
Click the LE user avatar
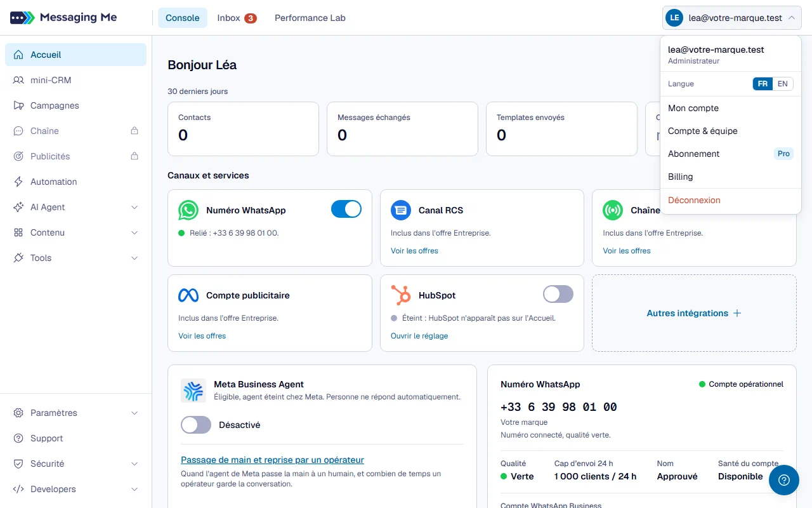click(x=674, y=18)
